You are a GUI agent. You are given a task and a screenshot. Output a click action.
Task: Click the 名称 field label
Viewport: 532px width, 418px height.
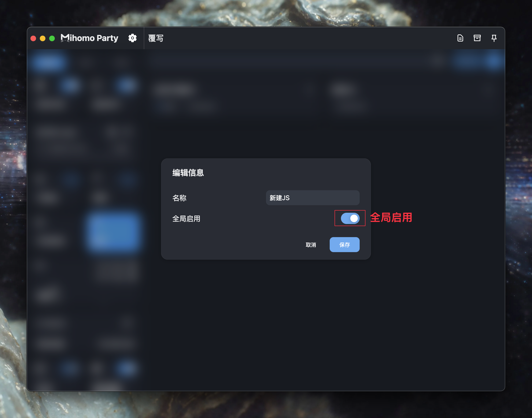[179, 198]
